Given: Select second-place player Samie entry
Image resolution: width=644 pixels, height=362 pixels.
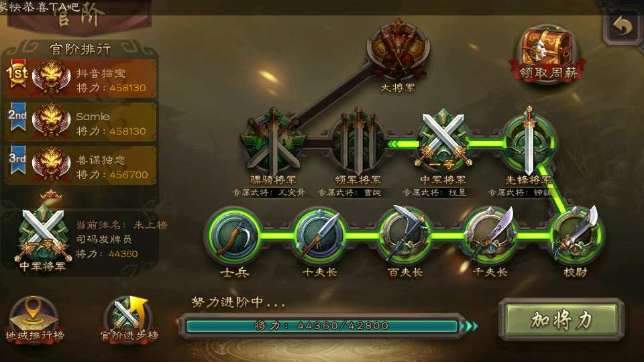Looking at the screenshot, I should tap(81, 122).
